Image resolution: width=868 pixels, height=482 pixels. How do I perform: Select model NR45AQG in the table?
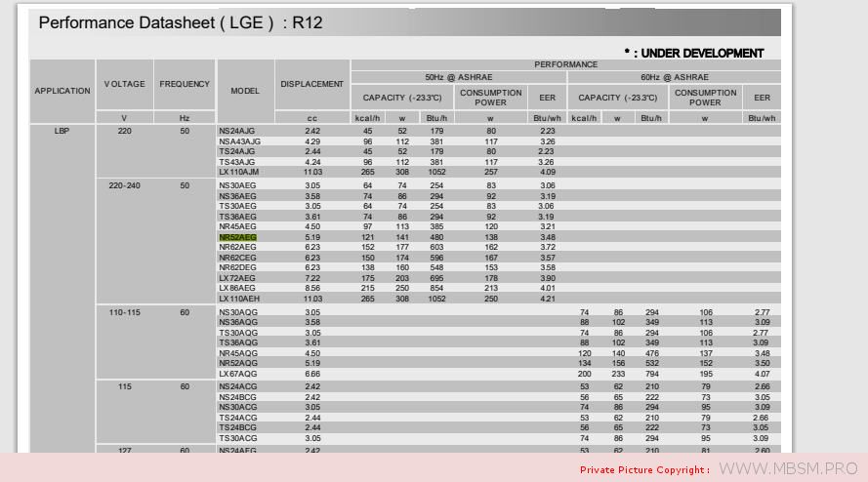237,353
